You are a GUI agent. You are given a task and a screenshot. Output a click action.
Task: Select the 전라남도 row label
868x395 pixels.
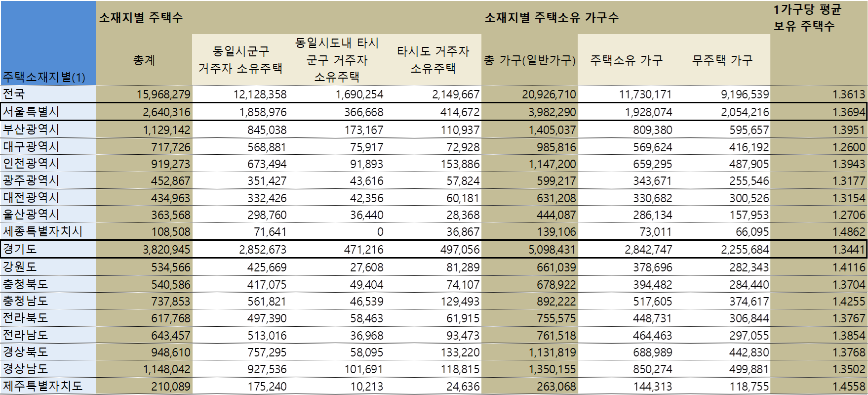click(x=48, y=335)
